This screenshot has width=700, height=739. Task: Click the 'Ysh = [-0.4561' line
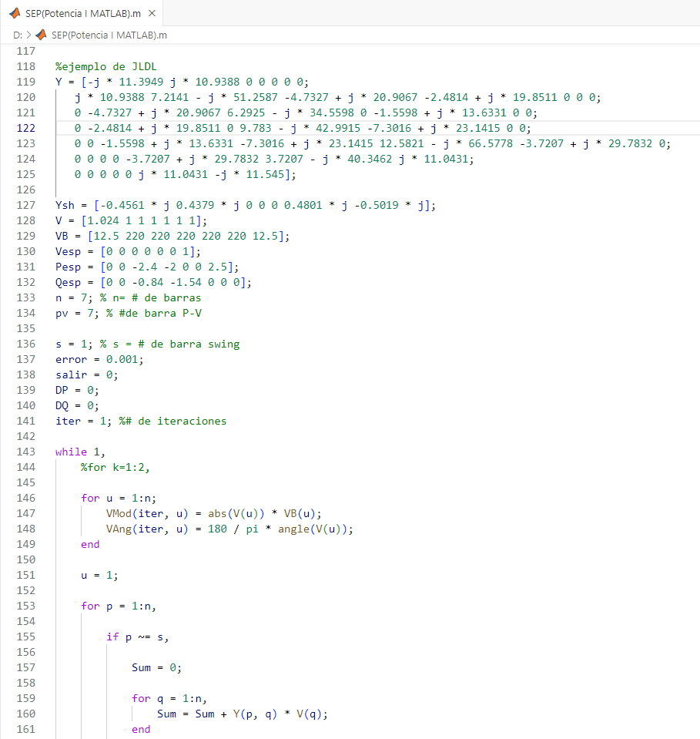(x=246, y=205)
